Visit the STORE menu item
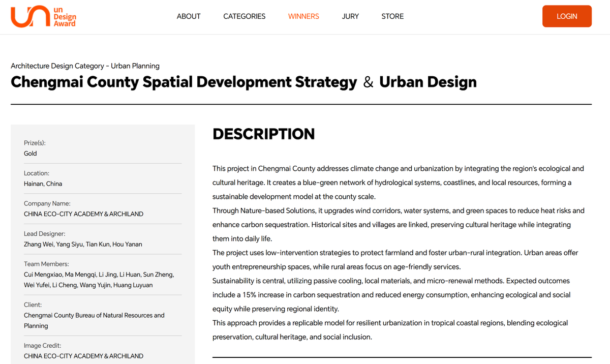Screen dimensions: 610x364 click(392, 16)
